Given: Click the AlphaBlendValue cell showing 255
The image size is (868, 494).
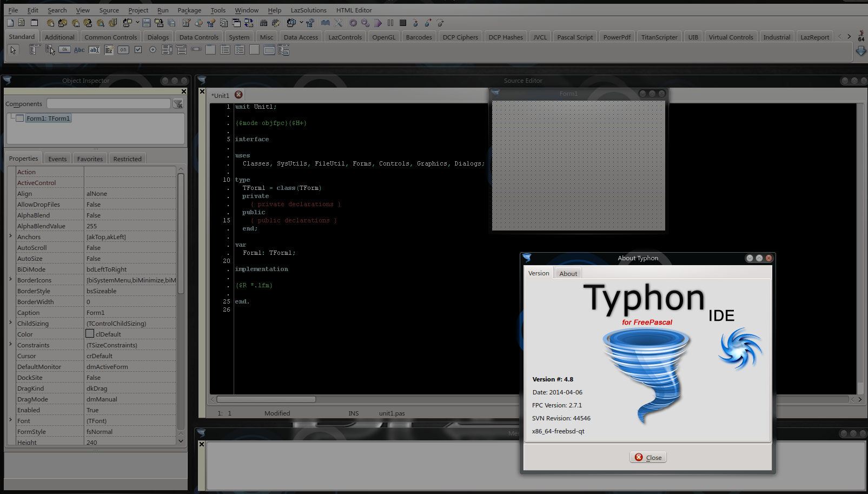Looking at the screenshot, I should pos(130,226).
